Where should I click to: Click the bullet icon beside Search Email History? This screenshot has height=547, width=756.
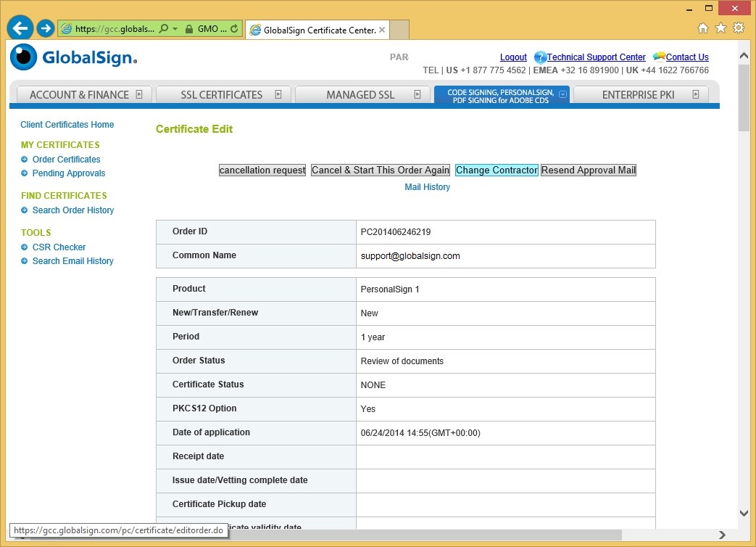pos(24,261)
